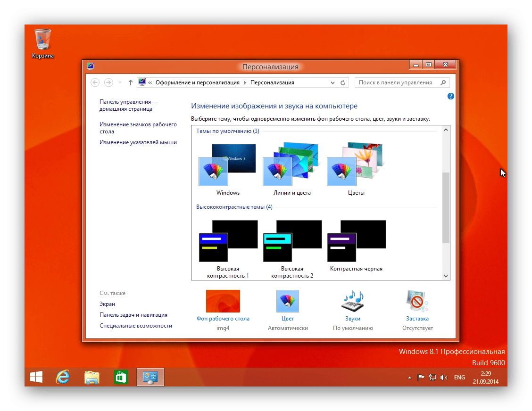The width and height of the screenshot is (532, 411).
Task: Select the 'Цветы' theme
Action: 356,170
